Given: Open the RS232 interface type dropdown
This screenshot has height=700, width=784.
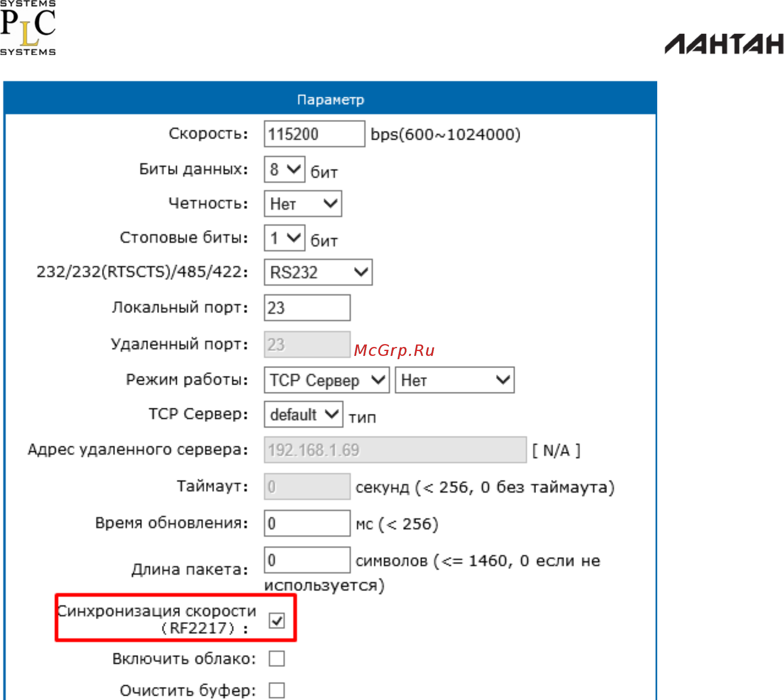Looking at the screenshot, I should [x=318, y=272].
